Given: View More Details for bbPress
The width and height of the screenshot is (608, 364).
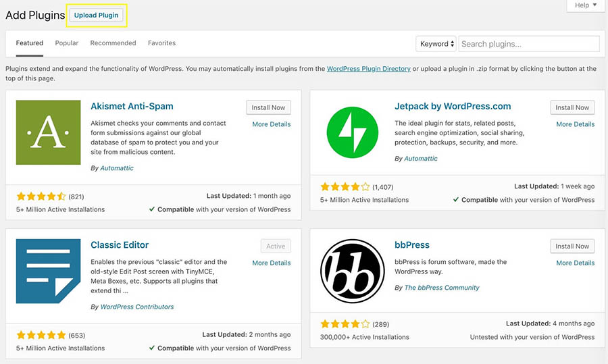Looking at the screenshot, I should (576, 263).
